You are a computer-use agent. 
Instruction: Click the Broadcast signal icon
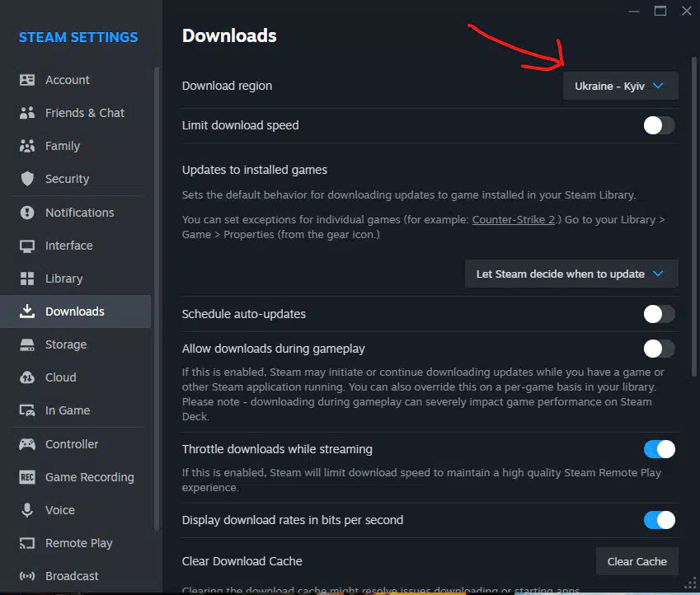pyautogui.click(x=27, y=576)
